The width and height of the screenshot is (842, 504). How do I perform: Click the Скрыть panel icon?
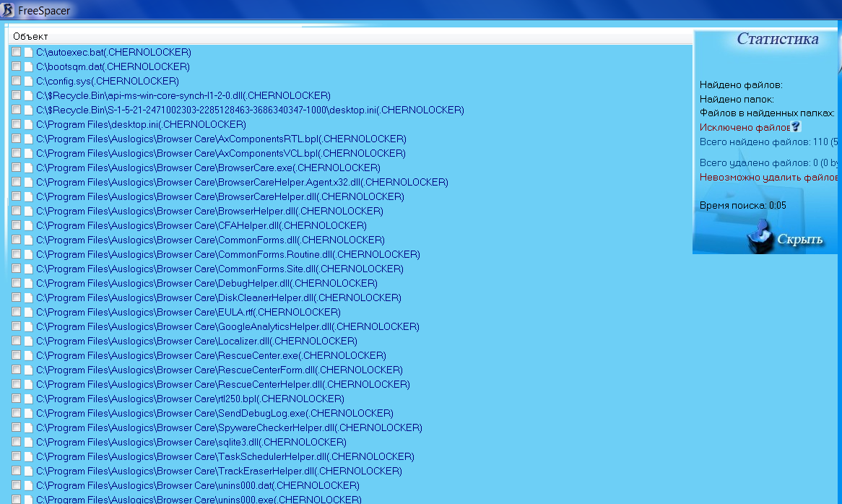[x=759, y=236]
